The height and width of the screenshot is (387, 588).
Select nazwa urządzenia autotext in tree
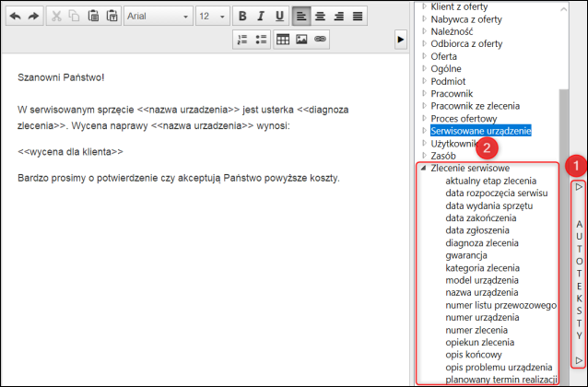click(482, 292)
